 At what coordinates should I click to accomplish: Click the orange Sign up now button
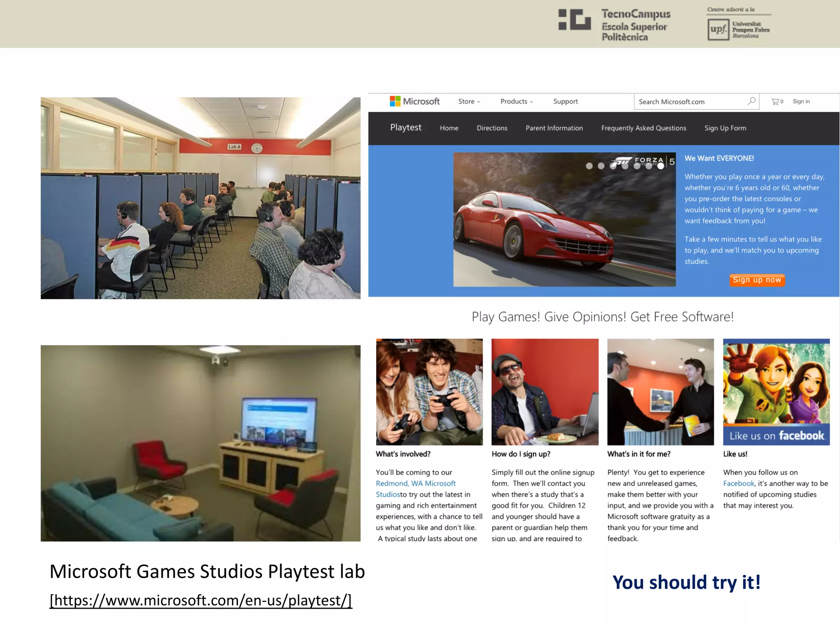(x=757, y=280)
